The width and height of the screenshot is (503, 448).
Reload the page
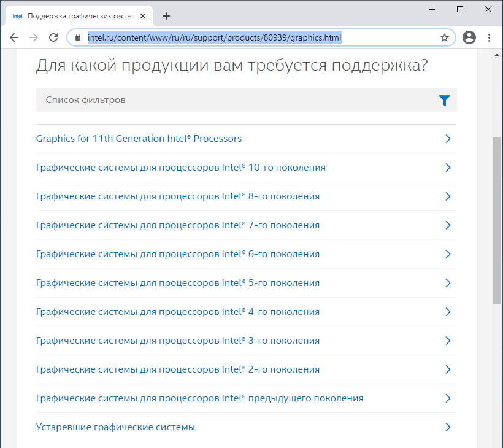[x=53, y=37]
